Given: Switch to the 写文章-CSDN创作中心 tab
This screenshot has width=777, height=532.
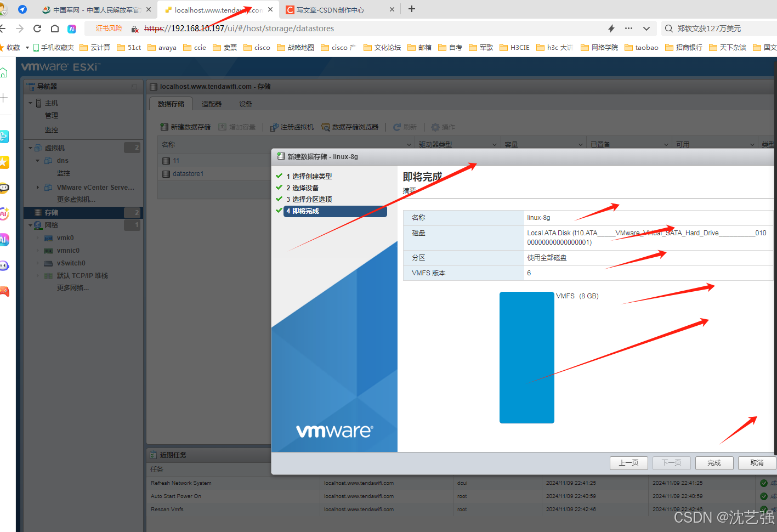Looking at the screenshot, I should tap(340, 9).
